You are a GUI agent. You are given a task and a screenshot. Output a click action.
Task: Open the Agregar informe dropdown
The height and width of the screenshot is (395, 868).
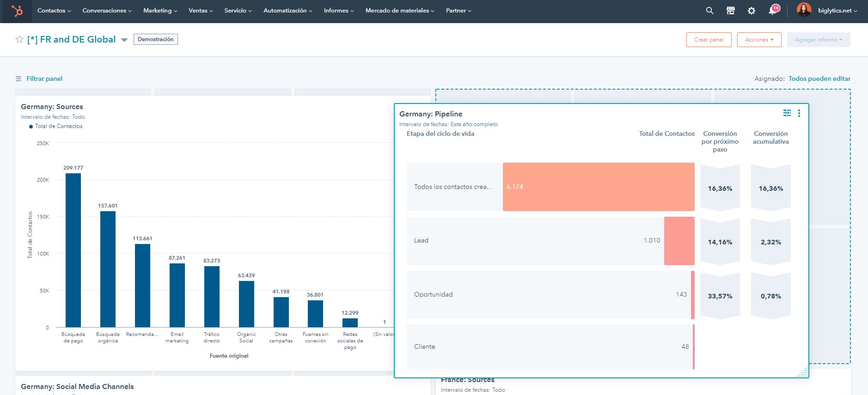(x=819, y=40)
